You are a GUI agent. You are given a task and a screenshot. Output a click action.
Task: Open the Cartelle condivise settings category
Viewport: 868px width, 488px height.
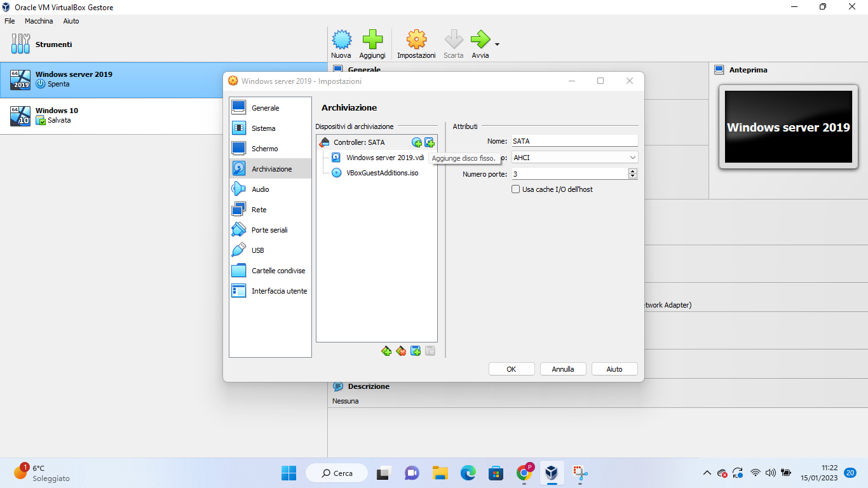pyautogui.click(x=270, y=271)
